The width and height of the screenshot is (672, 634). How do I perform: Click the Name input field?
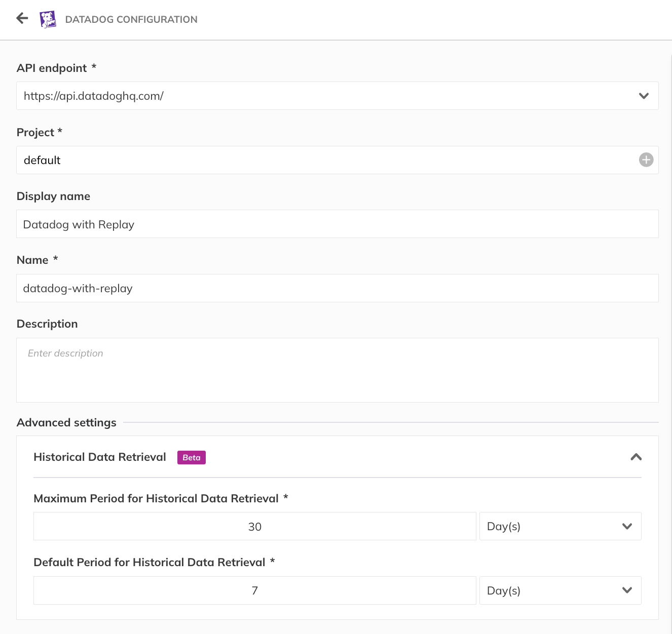337,288
